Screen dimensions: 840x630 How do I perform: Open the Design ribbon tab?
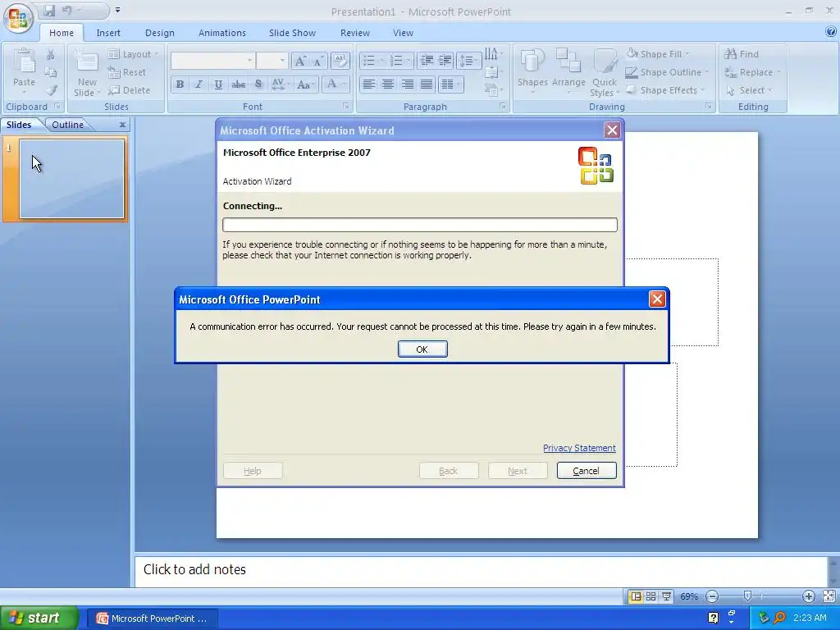(160, 33)
